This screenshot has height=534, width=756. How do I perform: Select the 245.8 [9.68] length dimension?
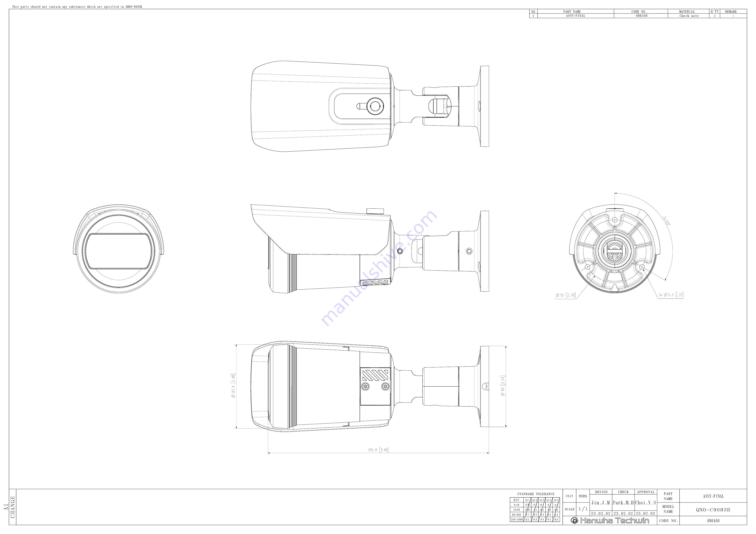coord(378,450)
